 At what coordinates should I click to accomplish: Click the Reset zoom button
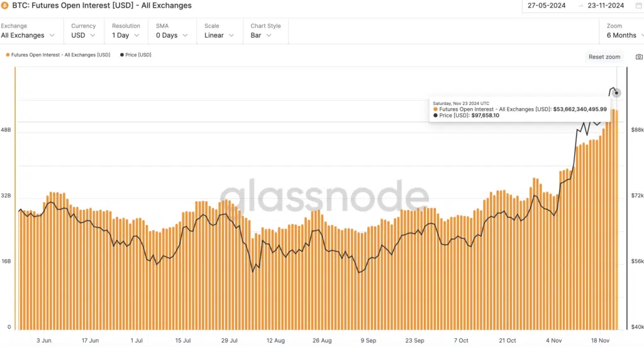coord(604,57)
